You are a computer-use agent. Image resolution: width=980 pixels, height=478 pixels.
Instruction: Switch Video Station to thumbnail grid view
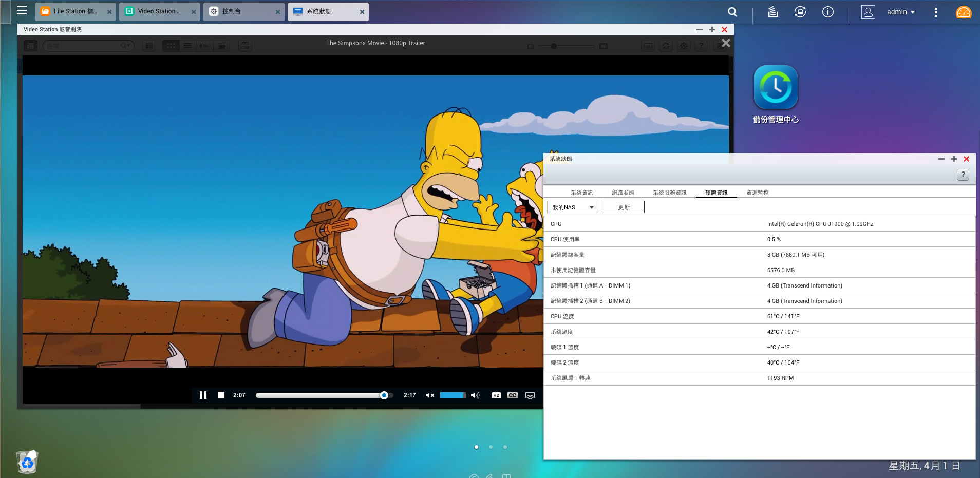[171, 46]
